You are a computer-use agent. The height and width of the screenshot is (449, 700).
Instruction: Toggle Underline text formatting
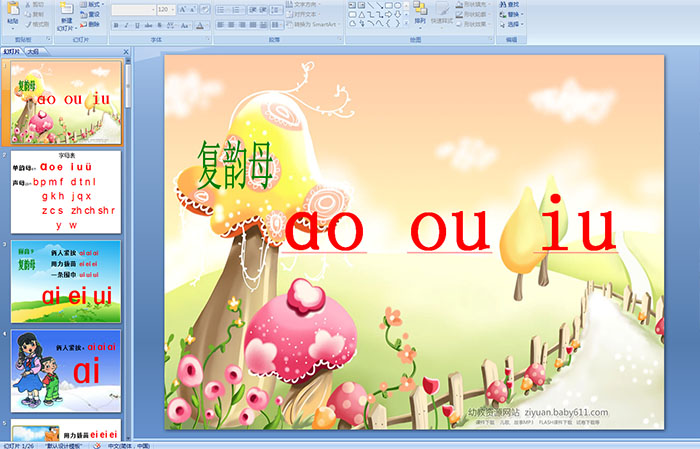[x=137, y=25]
